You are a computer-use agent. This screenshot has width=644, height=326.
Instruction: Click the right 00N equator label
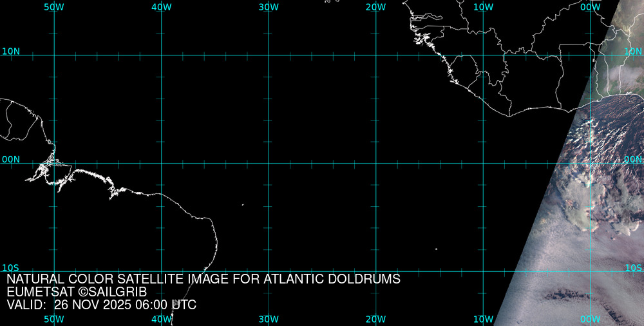(633, 159)
